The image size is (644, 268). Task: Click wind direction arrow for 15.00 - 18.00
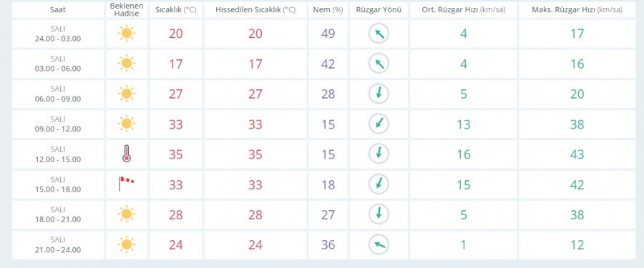(379, 184)
